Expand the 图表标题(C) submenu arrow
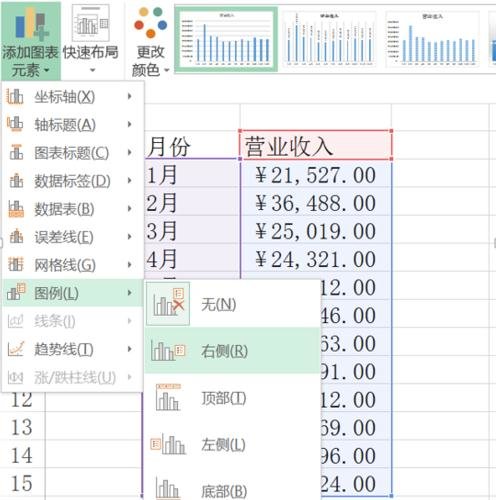The height and width of the screenshot is (500, 496). coord(130,152)
